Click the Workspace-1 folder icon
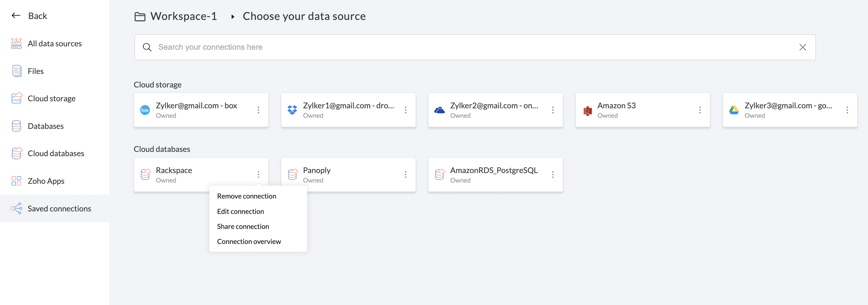This screenshot has width=868, height=305. 140,17
